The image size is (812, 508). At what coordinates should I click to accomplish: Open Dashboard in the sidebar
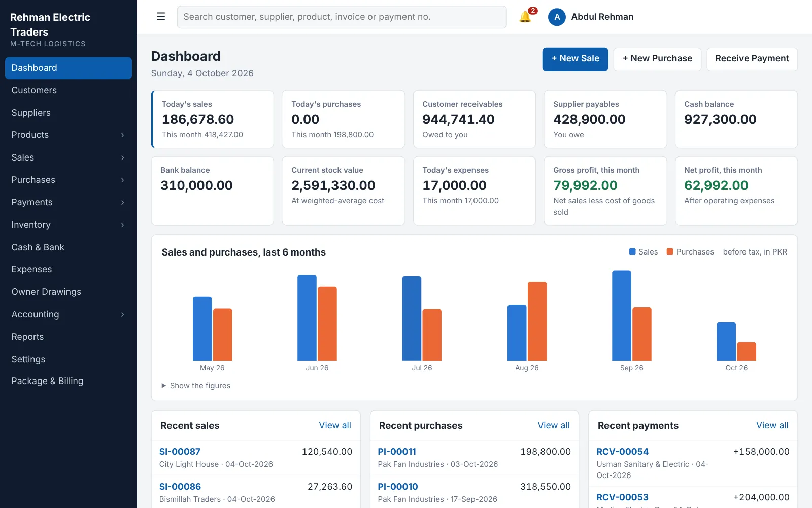click(x=69, y=68)
